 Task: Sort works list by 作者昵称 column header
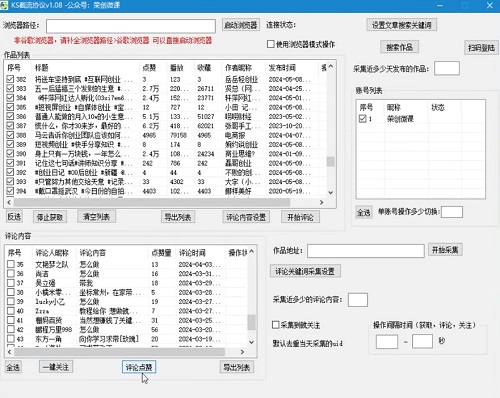point(243,68)
